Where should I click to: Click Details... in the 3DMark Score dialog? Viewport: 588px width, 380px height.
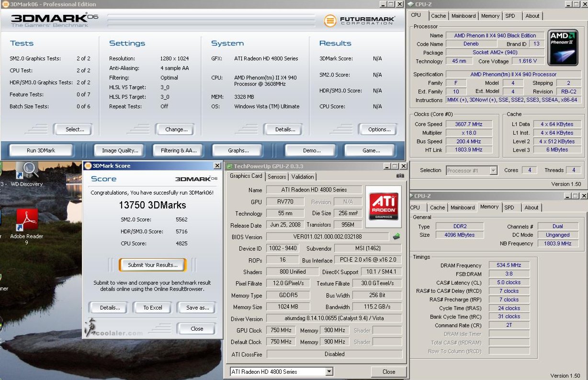pyautogui.click(x=110, y=308)
